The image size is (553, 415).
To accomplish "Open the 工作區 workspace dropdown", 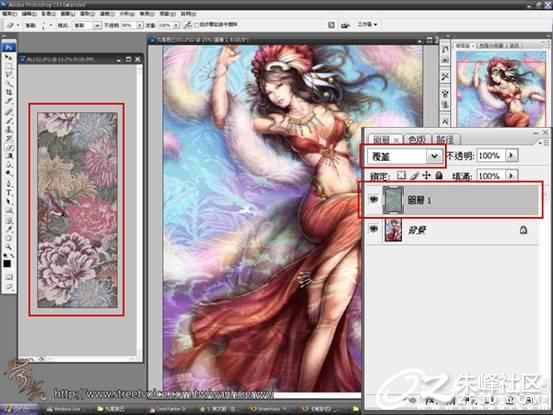I will pyautogui.click(x=367, y=24).
